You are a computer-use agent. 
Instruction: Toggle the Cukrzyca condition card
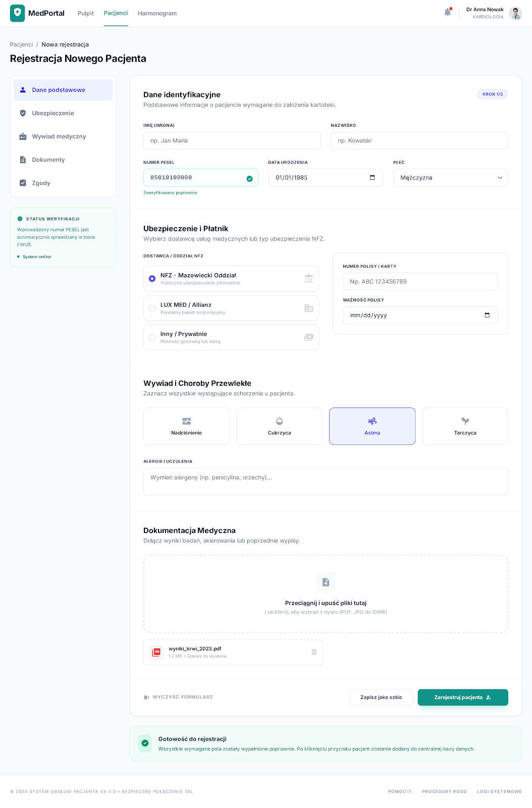pyautogui.click(x=279, y=426)
